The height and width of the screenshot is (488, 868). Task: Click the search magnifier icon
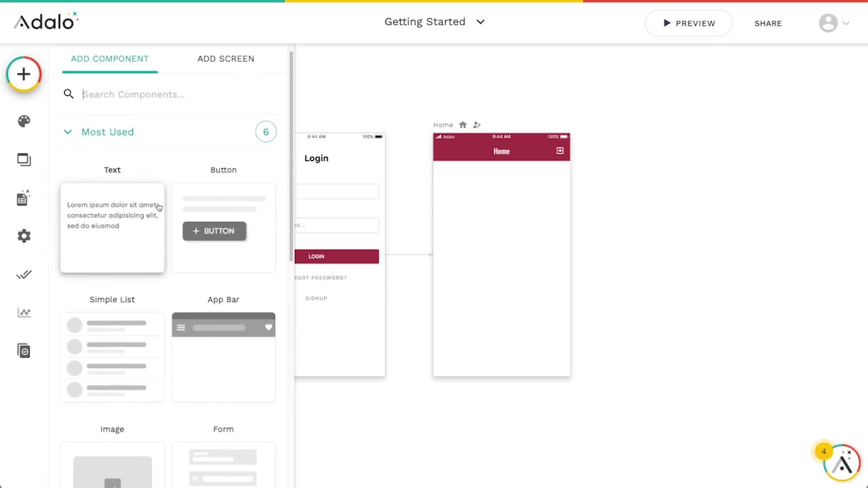(x=68, y=94)
